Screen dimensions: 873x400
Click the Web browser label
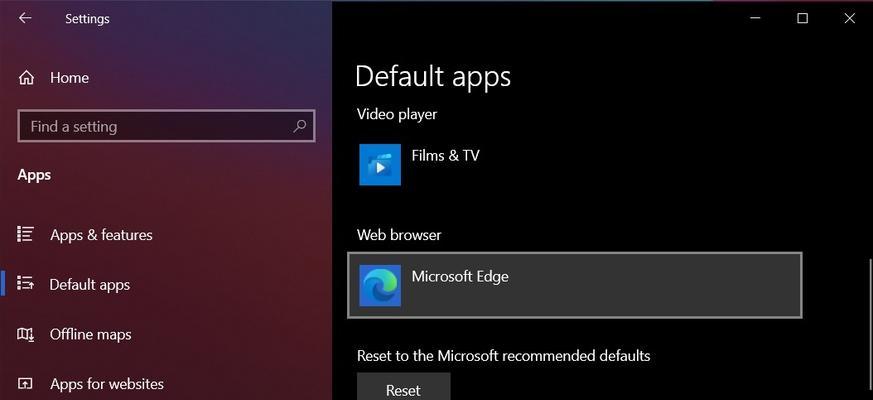(x=399, y=235)
